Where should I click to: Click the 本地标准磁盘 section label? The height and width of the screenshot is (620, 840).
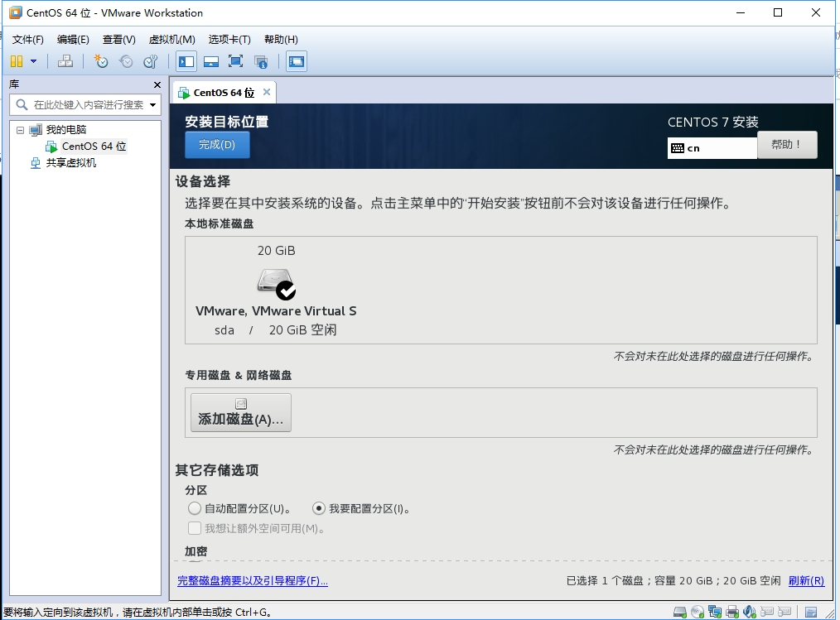click(219, 223)
